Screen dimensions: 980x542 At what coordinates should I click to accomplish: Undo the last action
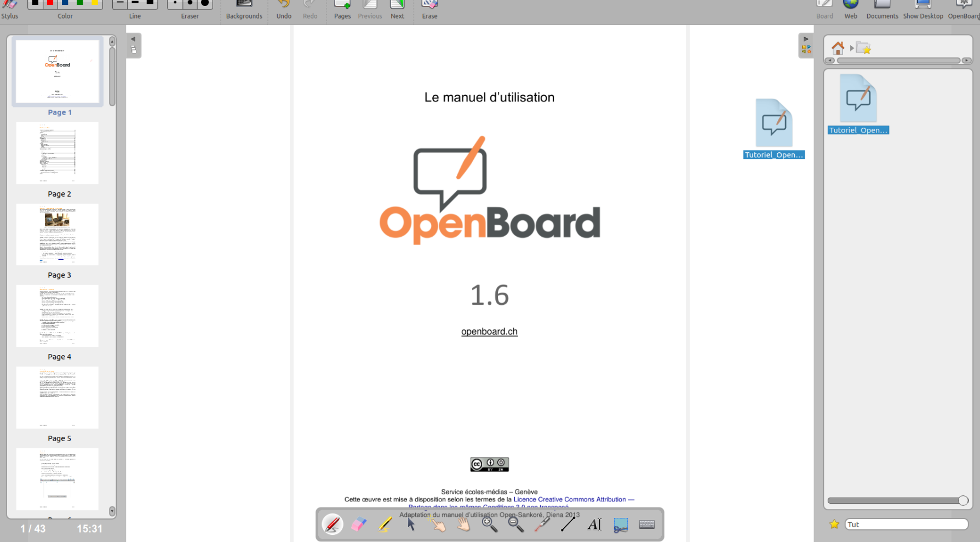(x=284, y=9)
